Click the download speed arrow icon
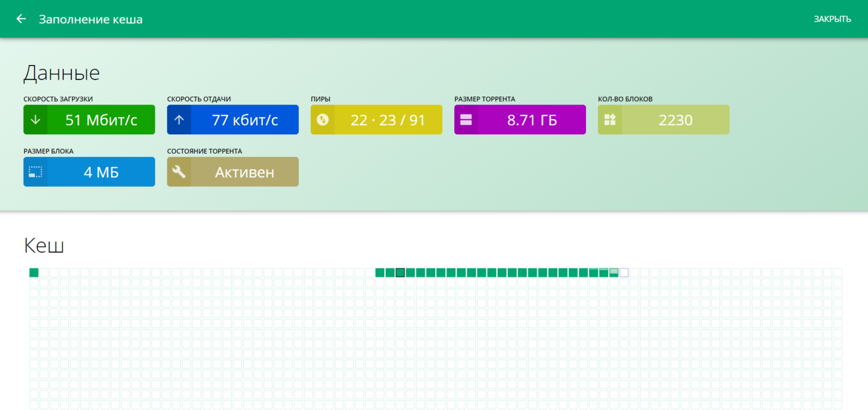 [36, 120]
